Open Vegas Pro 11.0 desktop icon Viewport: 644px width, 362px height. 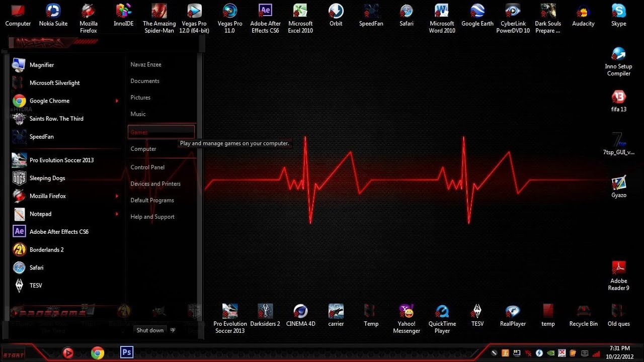click(230, 18)
